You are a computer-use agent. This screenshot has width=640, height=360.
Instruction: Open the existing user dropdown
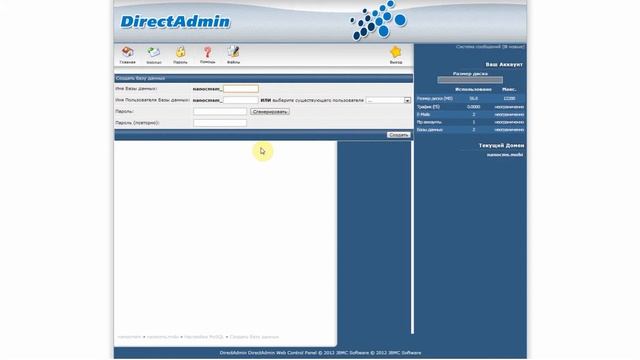click(x=388, y=100)
